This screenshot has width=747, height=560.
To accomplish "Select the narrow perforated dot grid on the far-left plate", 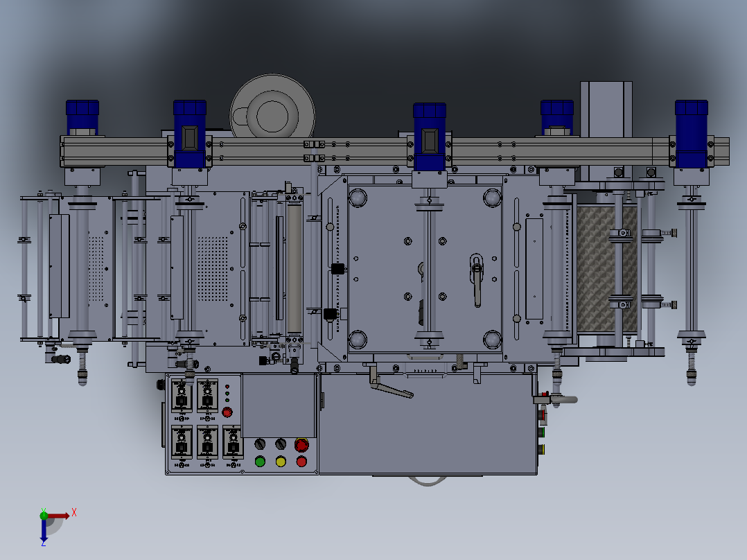I will [96, 269].
